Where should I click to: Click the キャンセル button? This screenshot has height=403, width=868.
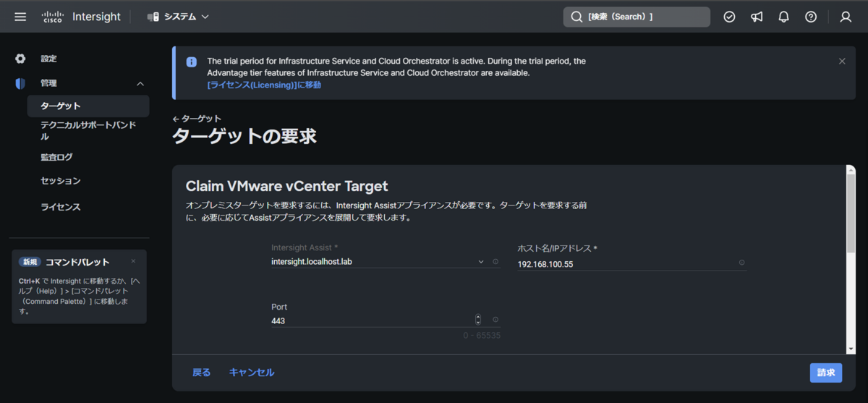click(252, 373)
